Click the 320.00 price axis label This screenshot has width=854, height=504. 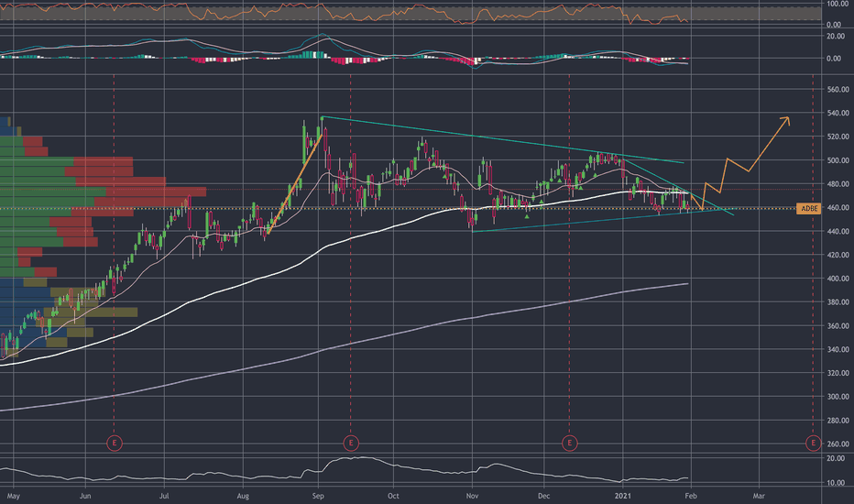point(838,373)
